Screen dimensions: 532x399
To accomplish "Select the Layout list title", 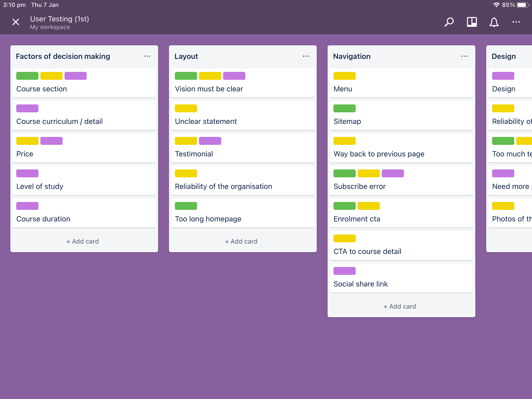I will 186,56.
